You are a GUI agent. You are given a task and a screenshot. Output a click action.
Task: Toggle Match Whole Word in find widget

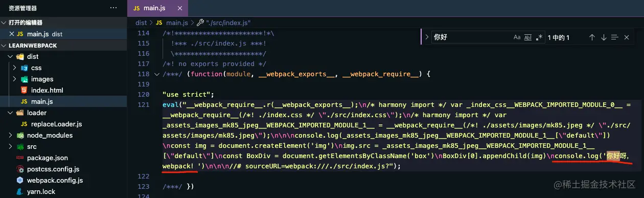[x=528, y=37]
